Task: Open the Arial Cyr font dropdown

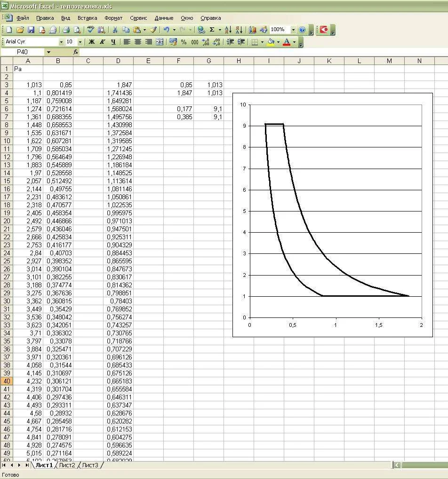Action: click(61, 42)
